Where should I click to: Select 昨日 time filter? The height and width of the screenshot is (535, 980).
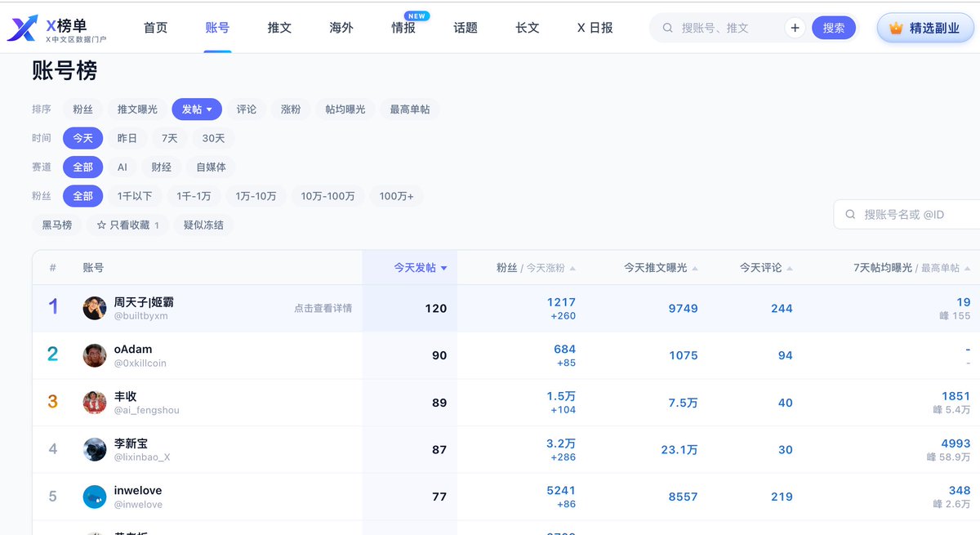(x=127, y=138)
